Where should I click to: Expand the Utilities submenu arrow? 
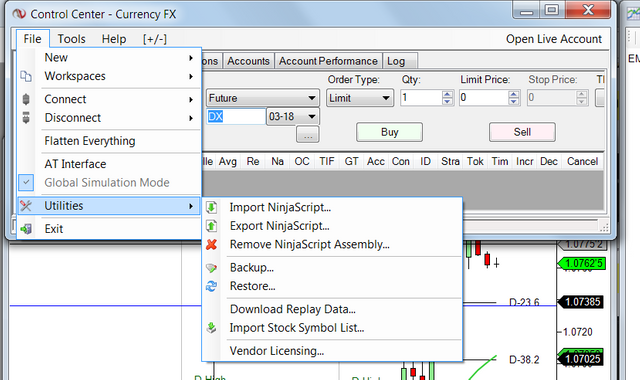pyautogui.click(x=191, y=206)
